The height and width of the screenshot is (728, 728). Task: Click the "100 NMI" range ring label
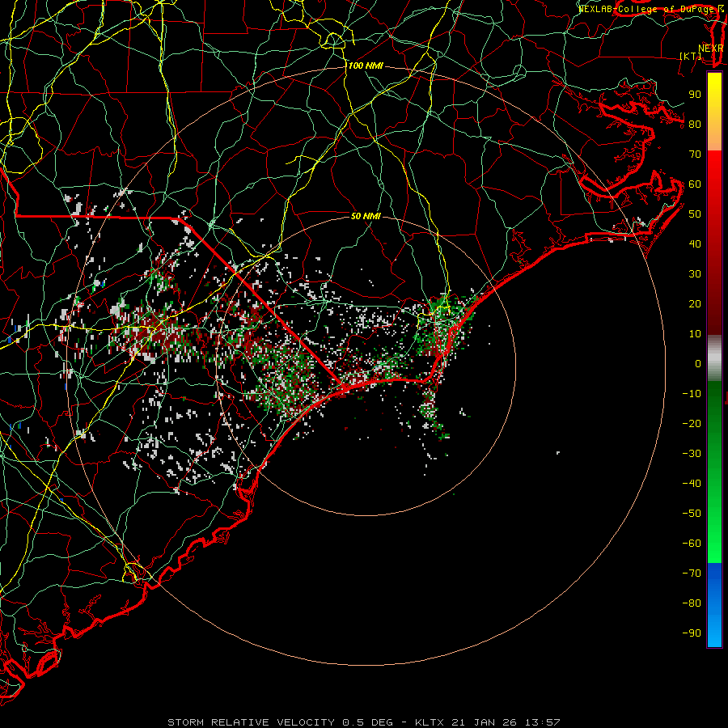366,66
